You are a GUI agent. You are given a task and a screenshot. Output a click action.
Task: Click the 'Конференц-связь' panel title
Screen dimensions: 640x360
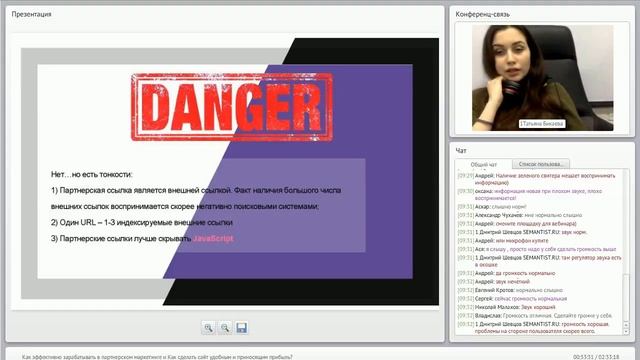click(x=482, y=14)
